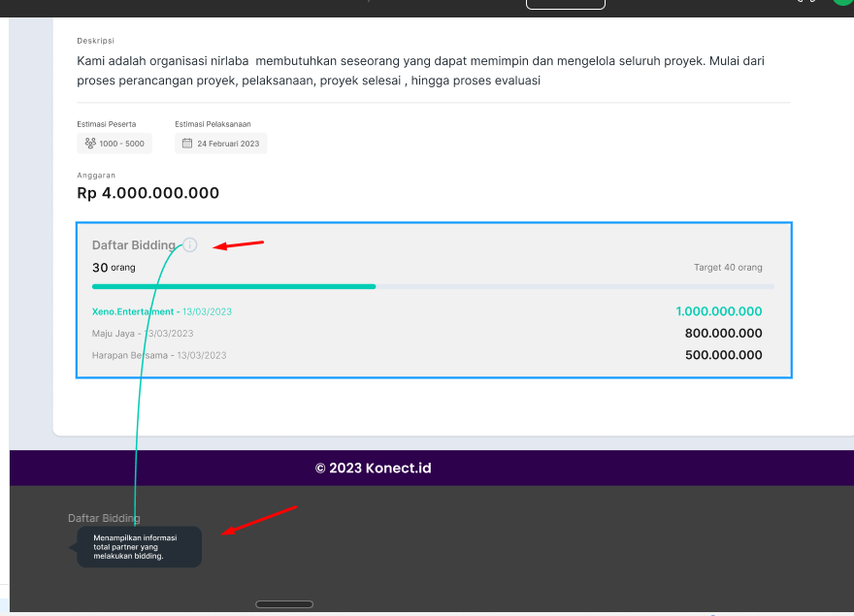Click the outlined button in the top bar
Viewport: 854px width, 616px height.
(566, 4)
